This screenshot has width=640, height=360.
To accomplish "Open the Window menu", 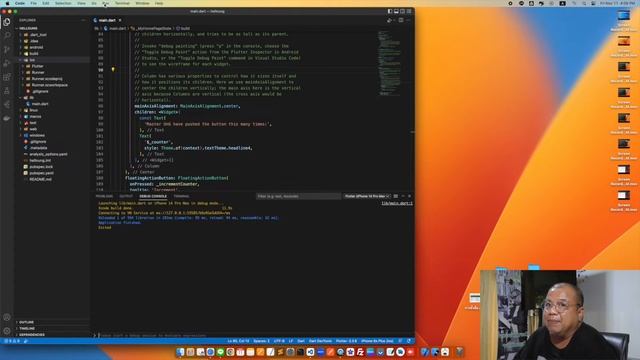I will [142, 3].
